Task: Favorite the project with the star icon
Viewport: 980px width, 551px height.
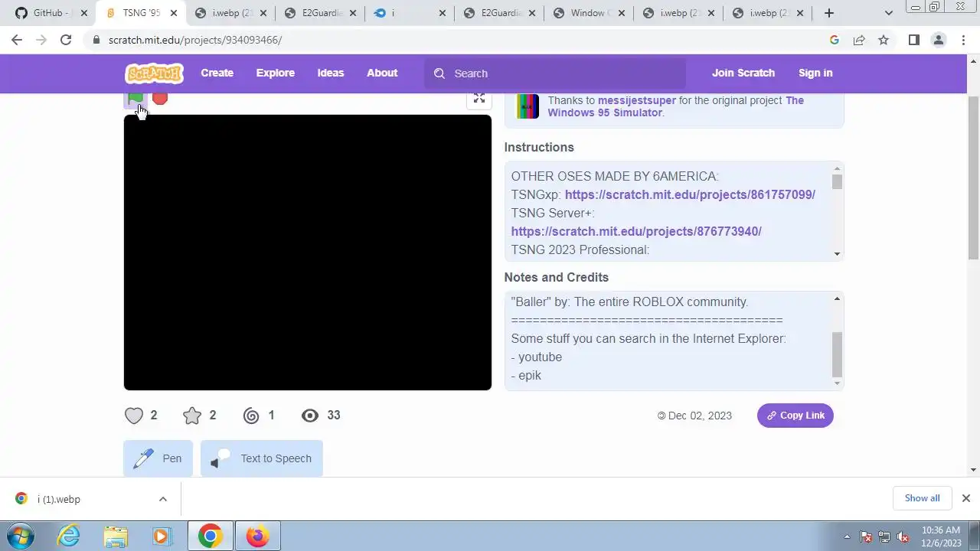Action: click(x=192, y=416)
